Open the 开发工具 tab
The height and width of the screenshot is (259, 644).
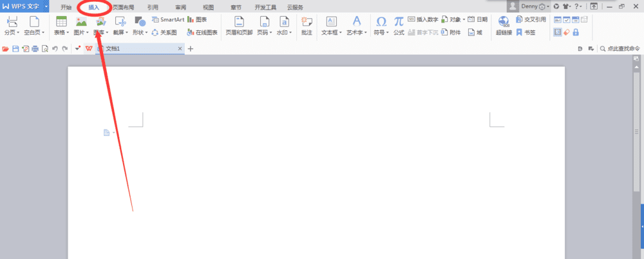265,7
